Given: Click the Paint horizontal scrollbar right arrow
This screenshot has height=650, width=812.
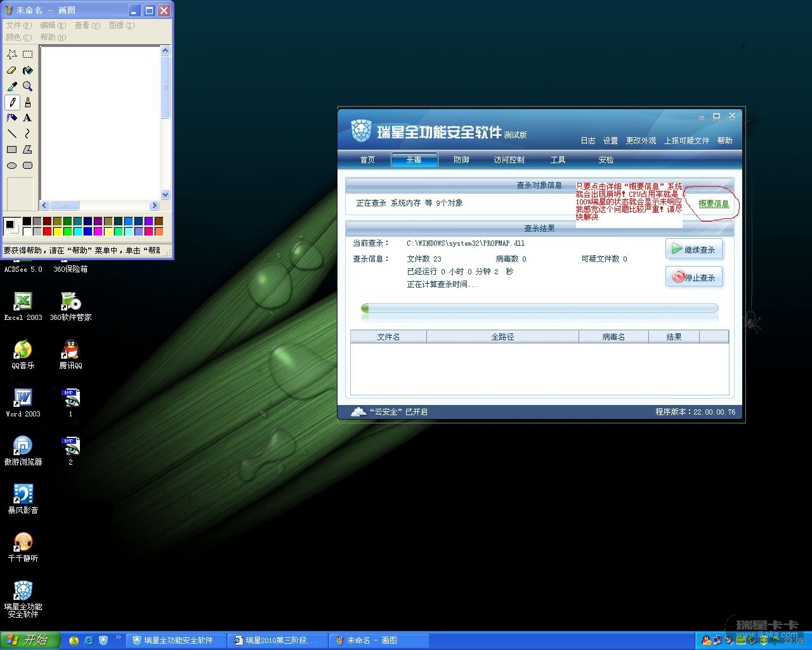Looking at the screenshot, I should pyautogui.click(x=154, y=206).
